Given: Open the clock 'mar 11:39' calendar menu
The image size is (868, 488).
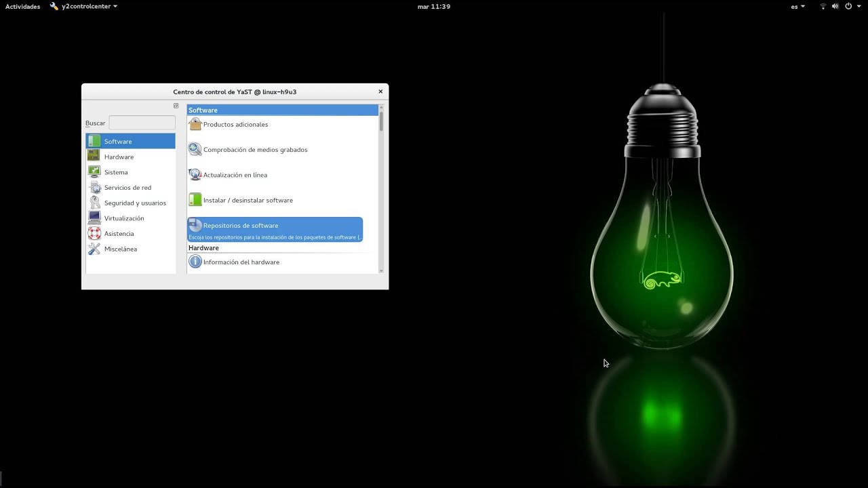Looking at the screenshot, I should [434, 6].
